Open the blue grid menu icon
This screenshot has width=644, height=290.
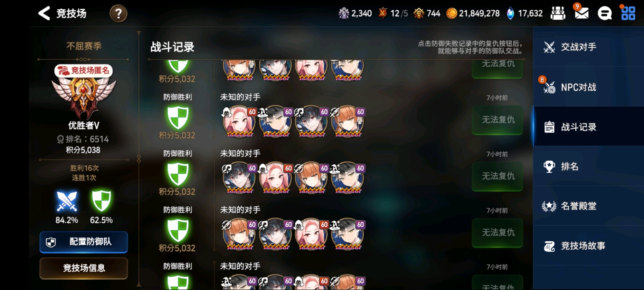pyautogui.click(x=628, y=14)
